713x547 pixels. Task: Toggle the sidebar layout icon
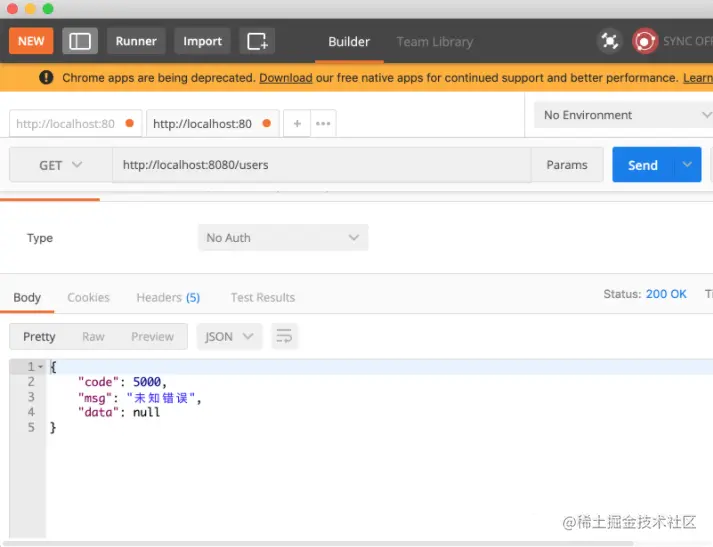80,41
